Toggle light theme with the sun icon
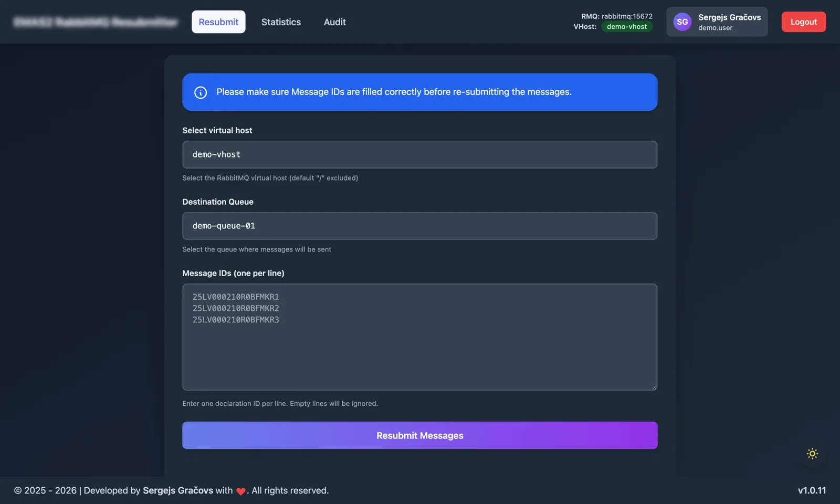The image size is (840, 504). coord(812,454)
